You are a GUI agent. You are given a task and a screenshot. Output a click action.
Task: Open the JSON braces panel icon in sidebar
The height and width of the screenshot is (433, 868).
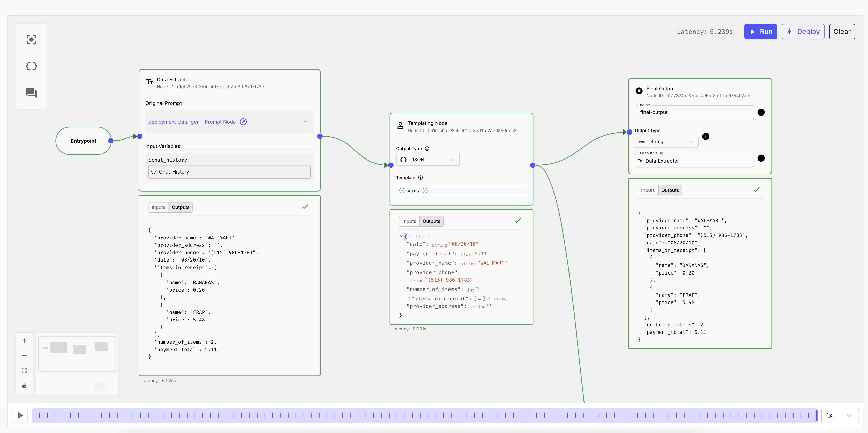[31, 66]
